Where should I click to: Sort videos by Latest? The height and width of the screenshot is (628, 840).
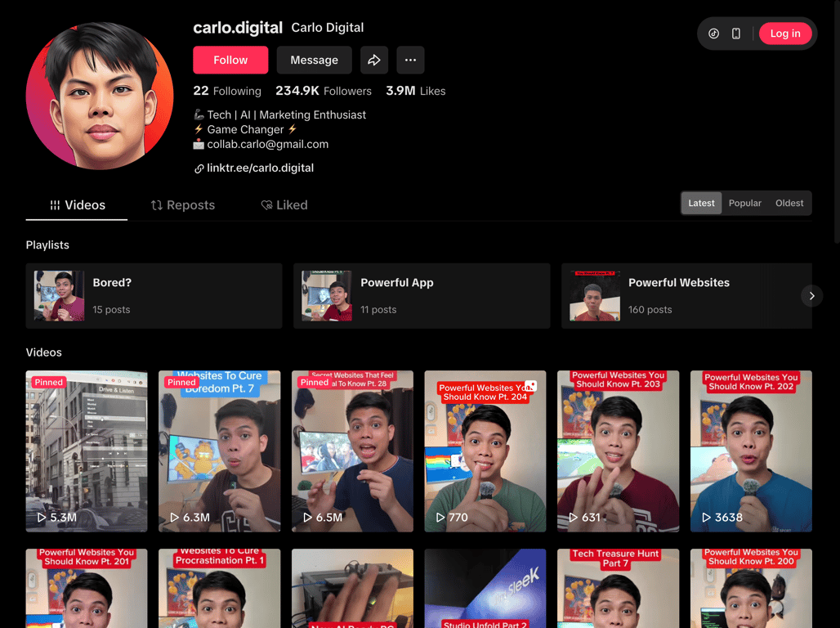[x=701, y=204]
